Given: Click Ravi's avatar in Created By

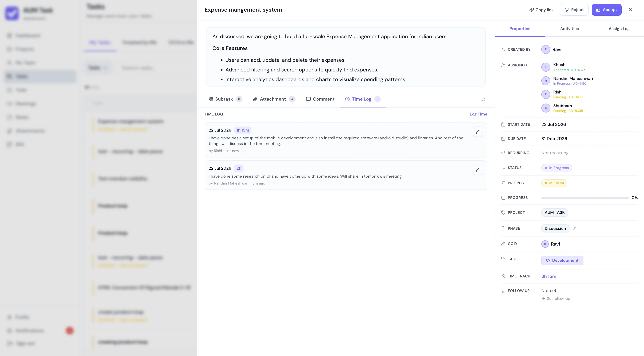Looking at the screenshot, I should pos(545,49).
